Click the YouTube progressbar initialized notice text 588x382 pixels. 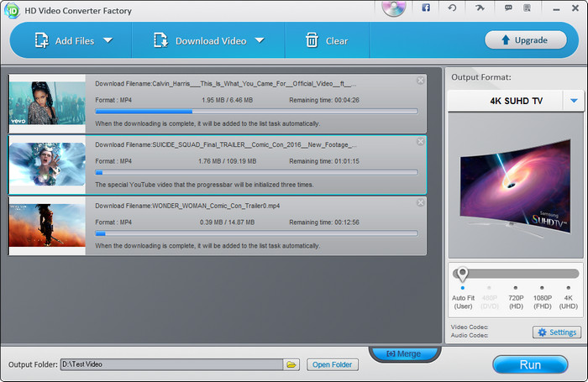(x=204, y=185)
